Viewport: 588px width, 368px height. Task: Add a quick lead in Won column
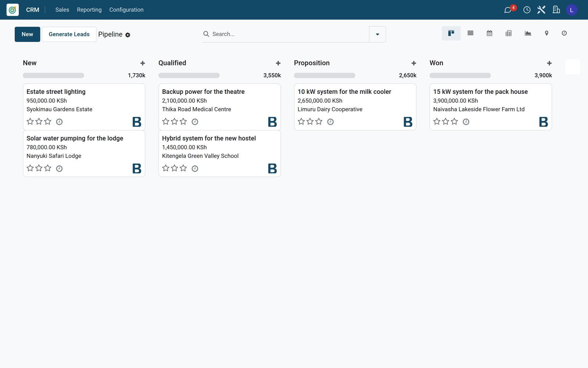click(x=549, y=63)
